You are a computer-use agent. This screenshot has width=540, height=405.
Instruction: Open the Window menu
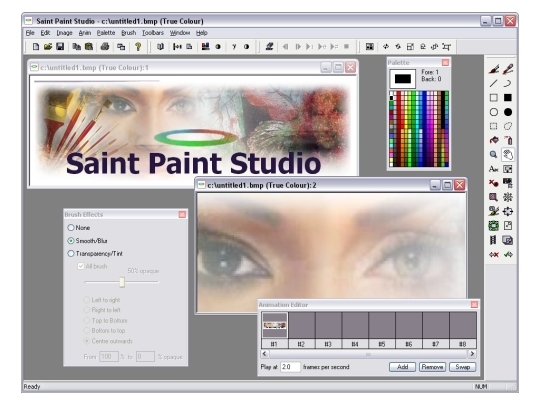click(x=180, y=33)
